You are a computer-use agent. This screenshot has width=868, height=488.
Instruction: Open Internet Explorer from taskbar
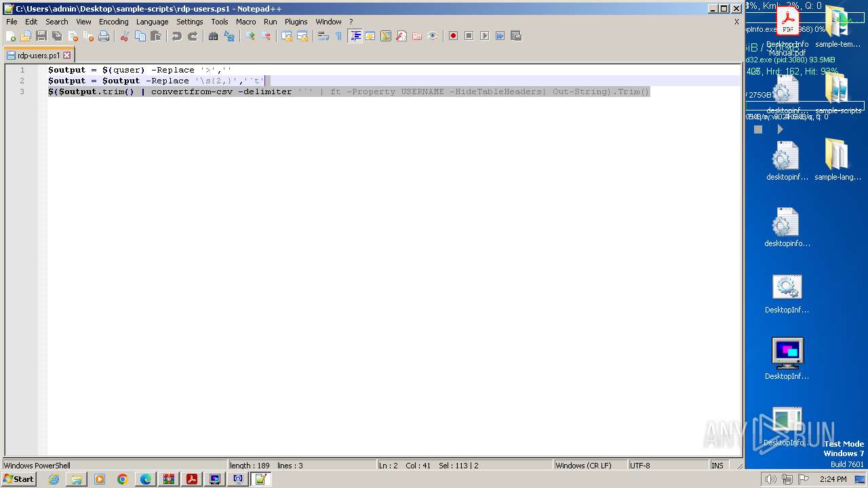coord(54,479)
